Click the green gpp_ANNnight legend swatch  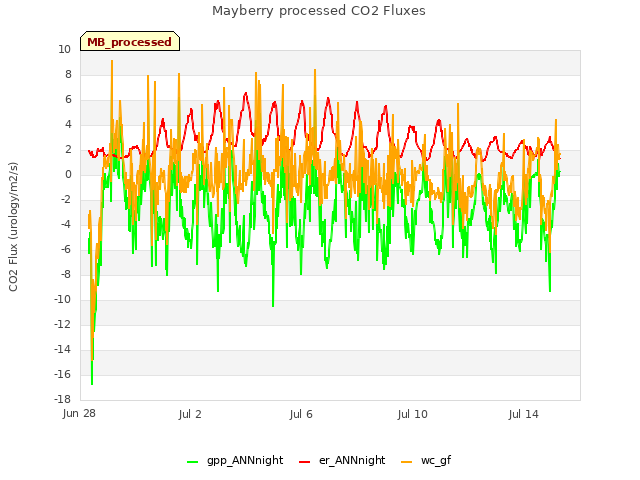192,462
